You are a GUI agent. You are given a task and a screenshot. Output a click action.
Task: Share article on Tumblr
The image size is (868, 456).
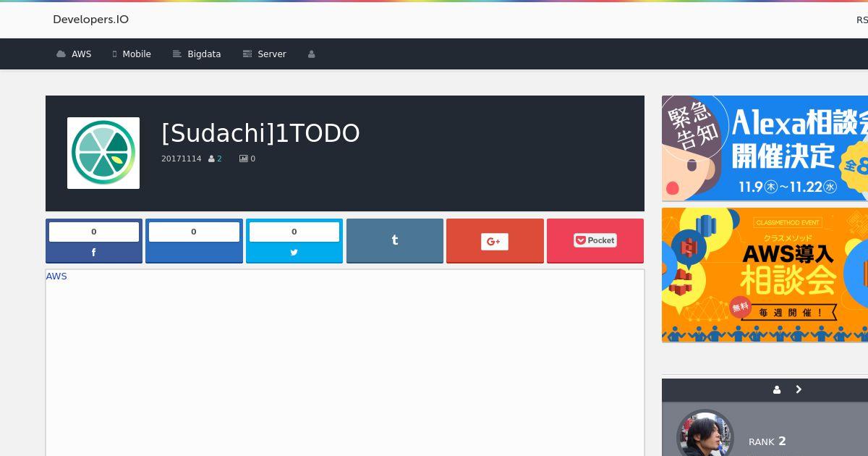(395, 241)
